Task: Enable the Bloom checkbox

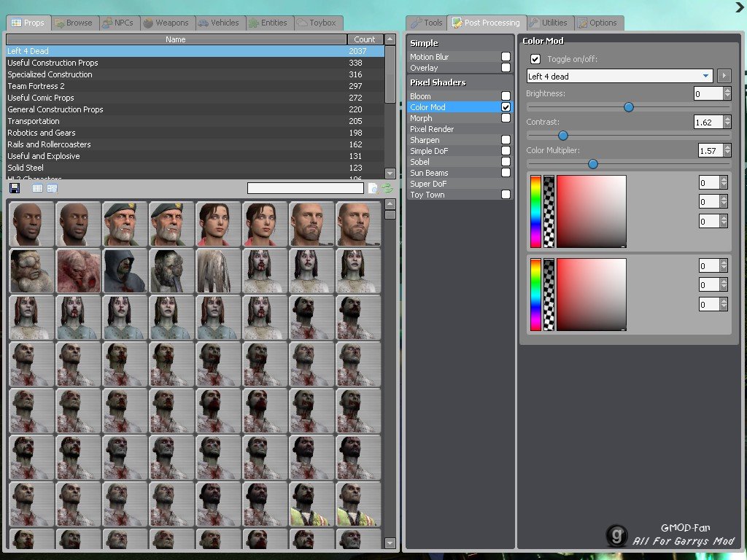Action: point(506,96)
